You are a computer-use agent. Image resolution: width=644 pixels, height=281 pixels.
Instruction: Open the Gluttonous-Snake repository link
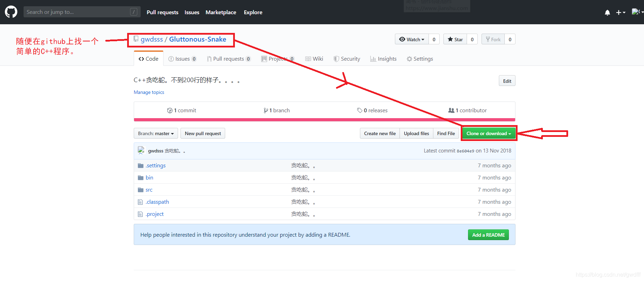pyautogui.click(x=197, y=39)
